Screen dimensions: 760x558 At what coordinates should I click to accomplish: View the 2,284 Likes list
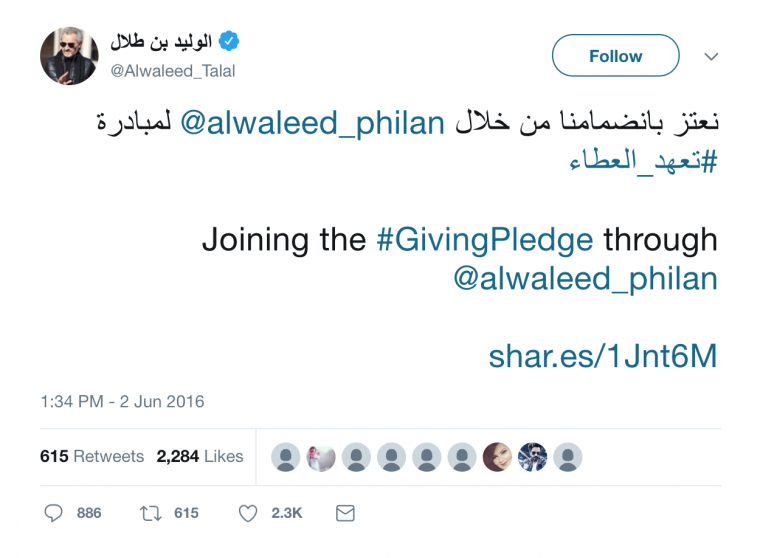(x=200, y=456)
